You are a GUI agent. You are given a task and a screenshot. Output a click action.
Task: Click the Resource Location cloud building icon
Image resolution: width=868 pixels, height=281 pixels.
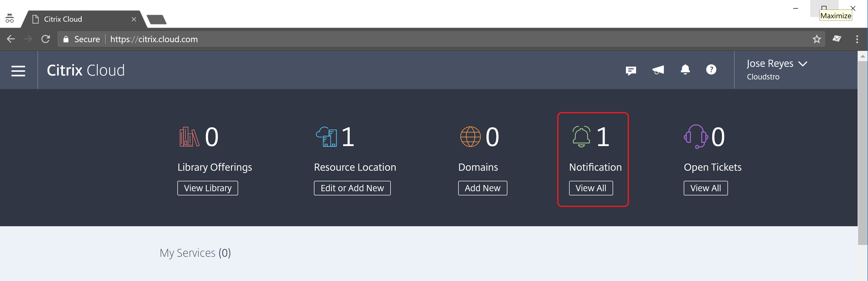[326, 137]
